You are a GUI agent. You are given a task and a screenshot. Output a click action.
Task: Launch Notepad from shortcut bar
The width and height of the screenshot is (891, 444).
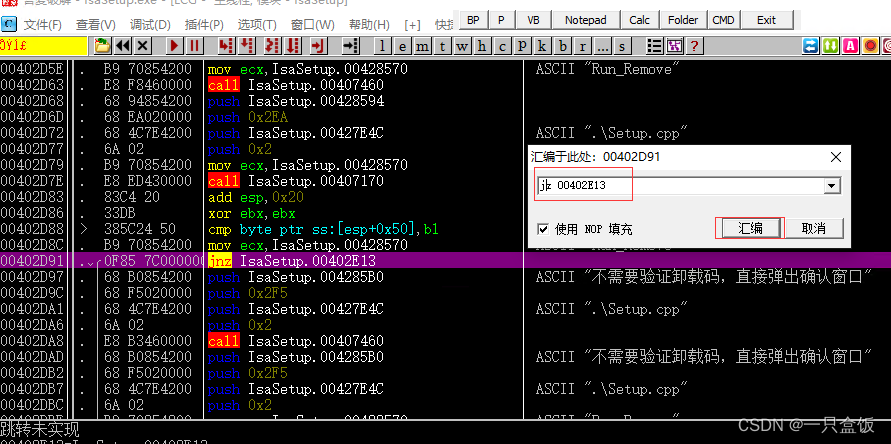(585, 20)
